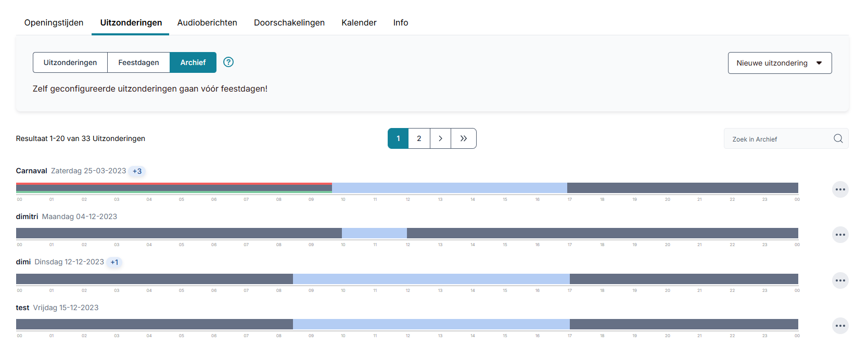
Task: Open the Audioberichten tab
Action: [207, 22]
